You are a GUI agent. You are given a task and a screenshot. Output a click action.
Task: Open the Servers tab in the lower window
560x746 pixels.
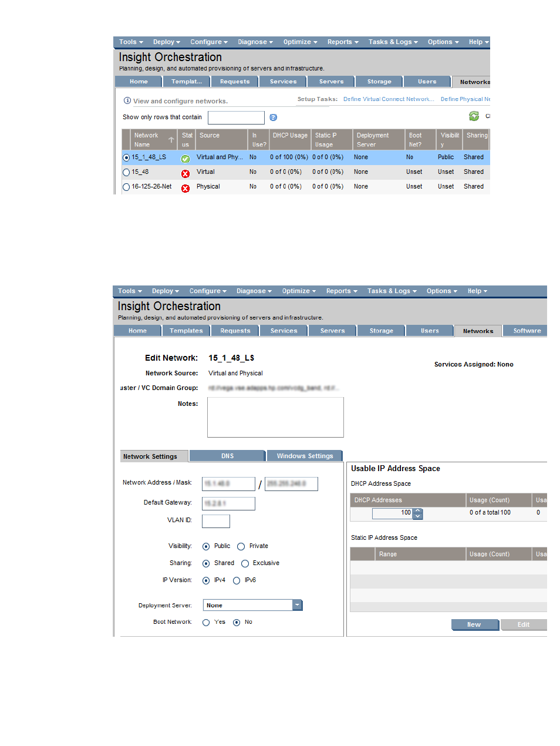(333, 331)
